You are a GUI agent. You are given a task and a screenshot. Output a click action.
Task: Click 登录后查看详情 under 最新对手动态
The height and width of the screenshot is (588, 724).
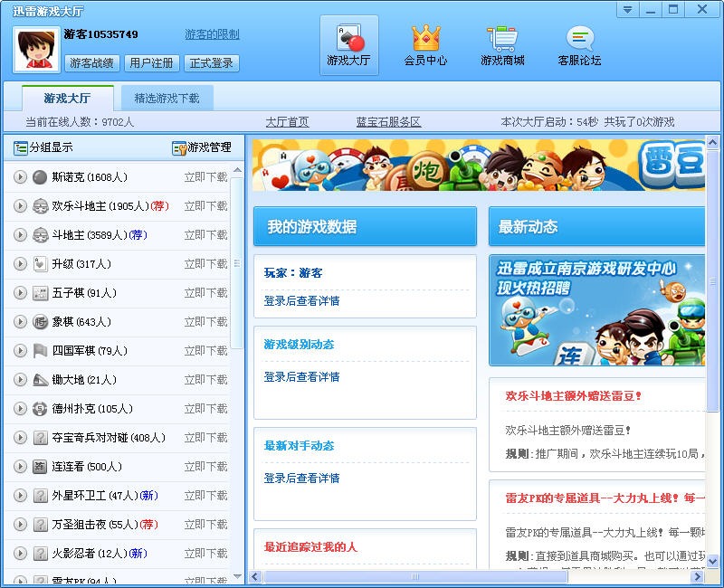pyautogui.click(x=301, y=478)
